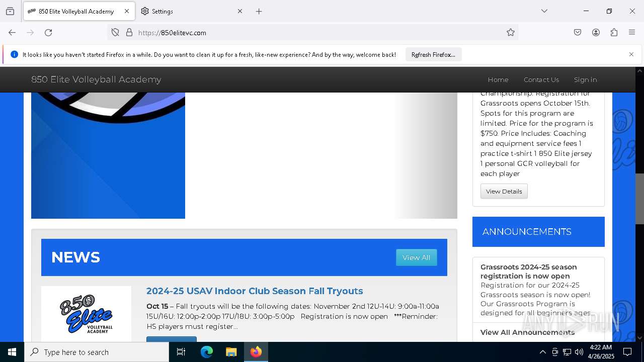
Task: Close the Settings tab
Action: point(240,11)
